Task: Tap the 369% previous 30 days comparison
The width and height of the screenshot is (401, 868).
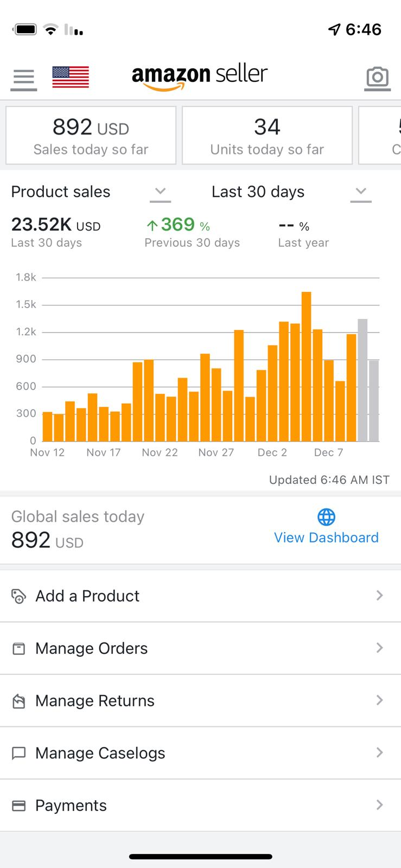Action: [178, 225]
